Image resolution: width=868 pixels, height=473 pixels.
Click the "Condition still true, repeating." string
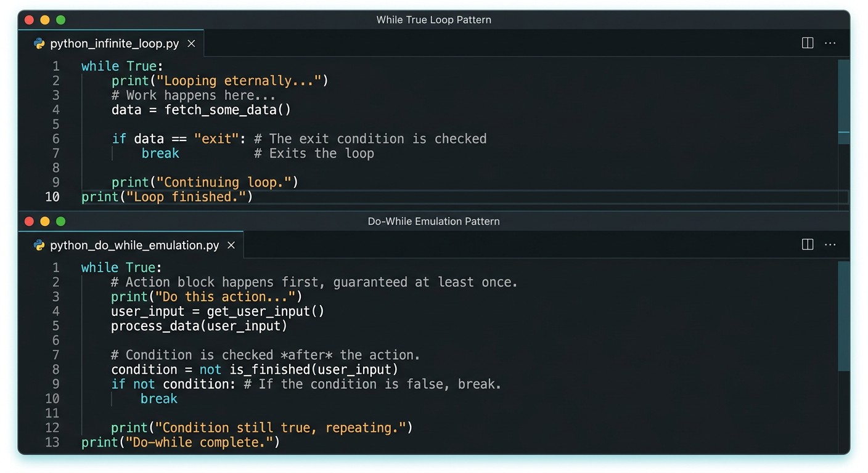point(280,428)
